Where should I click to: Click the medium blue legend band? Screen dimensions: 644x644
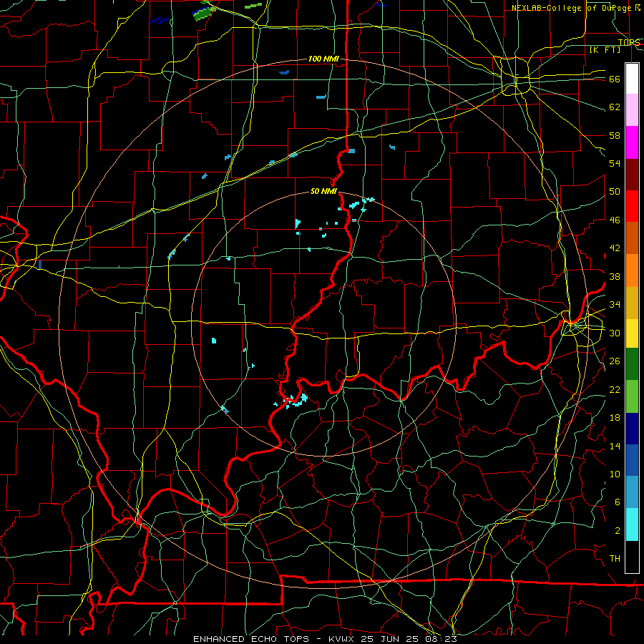(x=632, y=460)
